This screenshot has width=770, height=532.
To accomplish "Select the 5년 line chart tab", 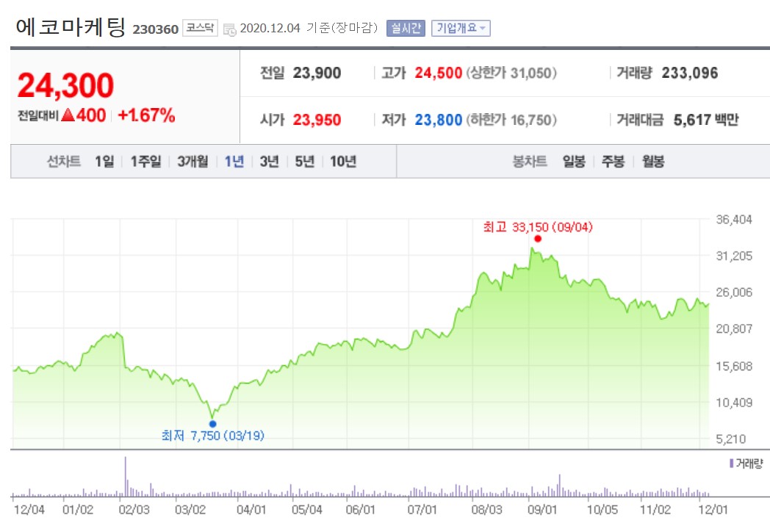I will coord(304,161).
